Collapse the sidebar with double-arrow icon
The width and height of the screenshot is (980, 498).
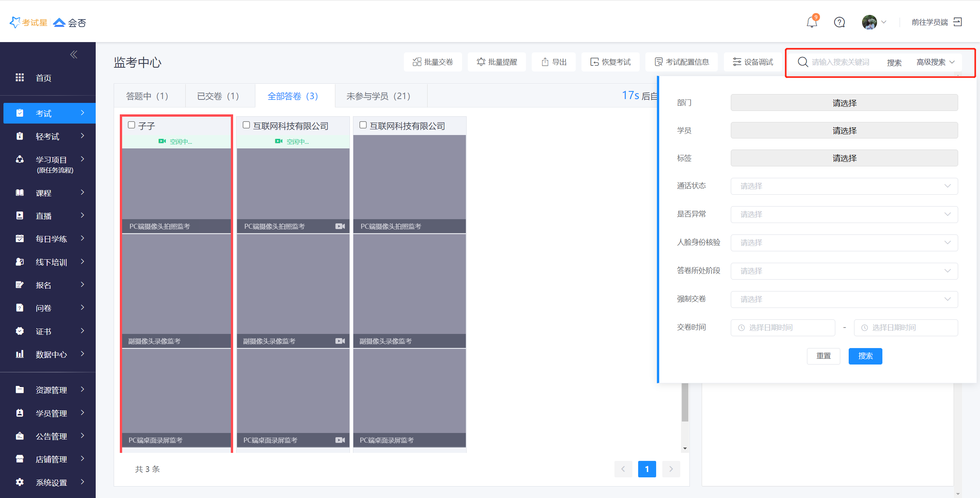[x=74, y=54]
